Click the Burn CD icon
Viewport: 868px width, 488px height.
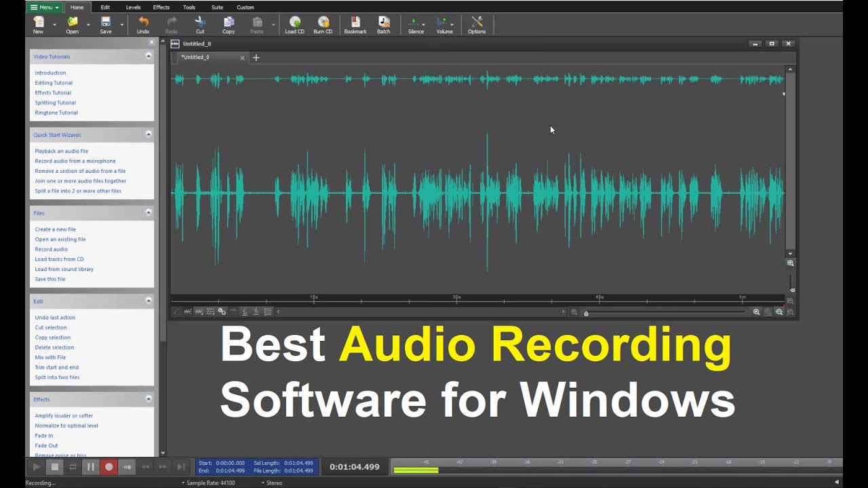click(323, 24)
